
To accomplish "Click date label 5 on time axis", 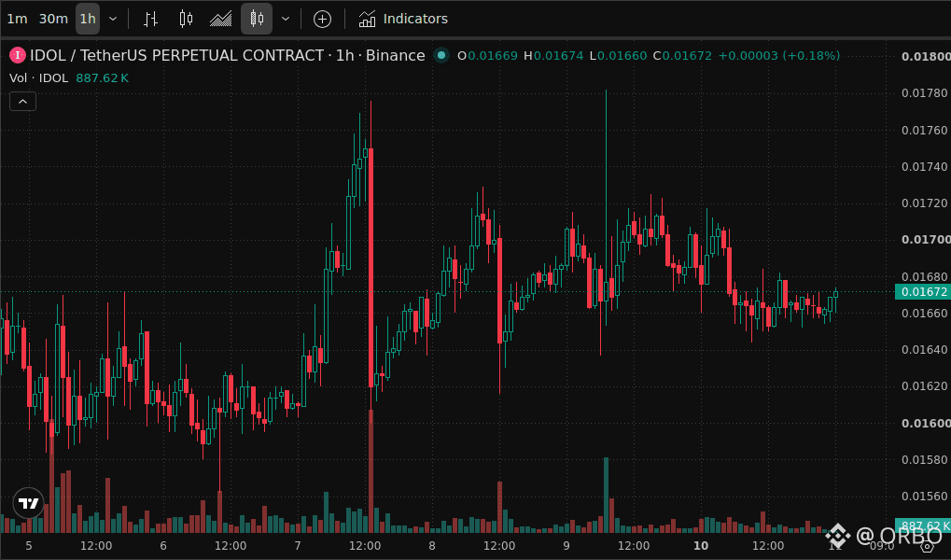I will click(x=29, y=545).
